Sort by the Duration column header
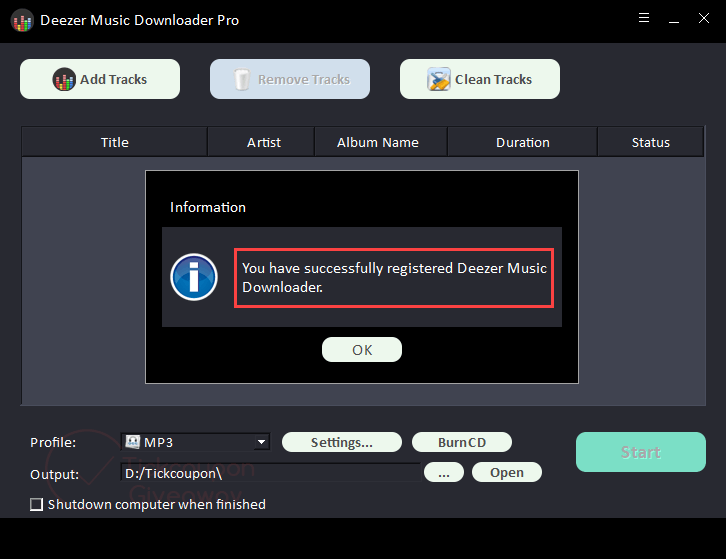 (522, 142)
